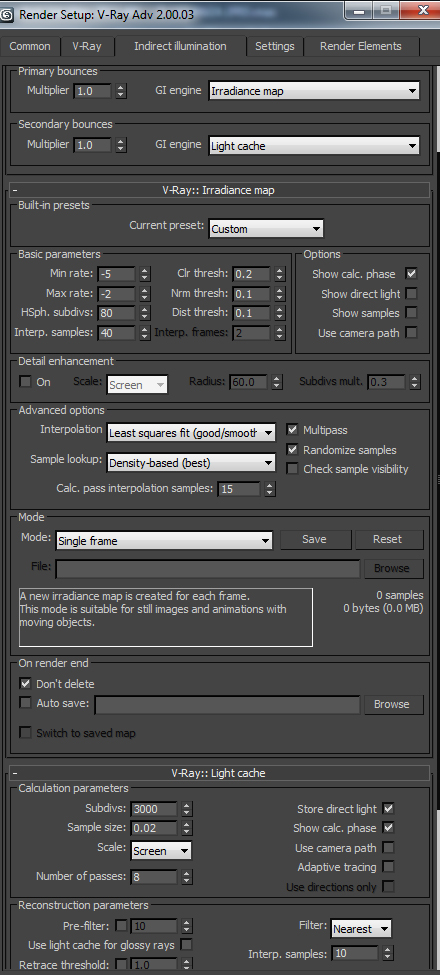440x975 pixels.
Task: Toggle Light cache Show calc. phase checkbox
Action: tap(388, 828)
